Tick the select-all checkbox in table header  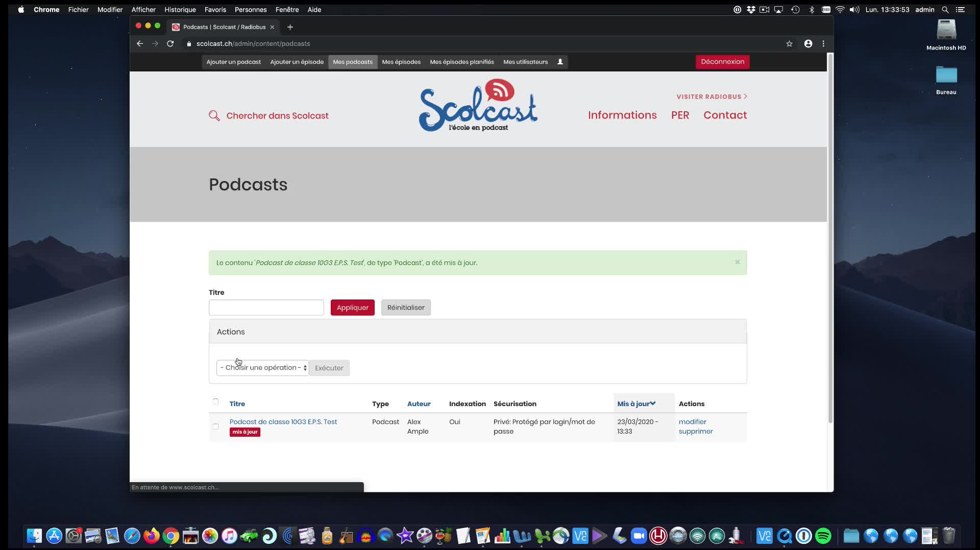[x=215, y=402]
